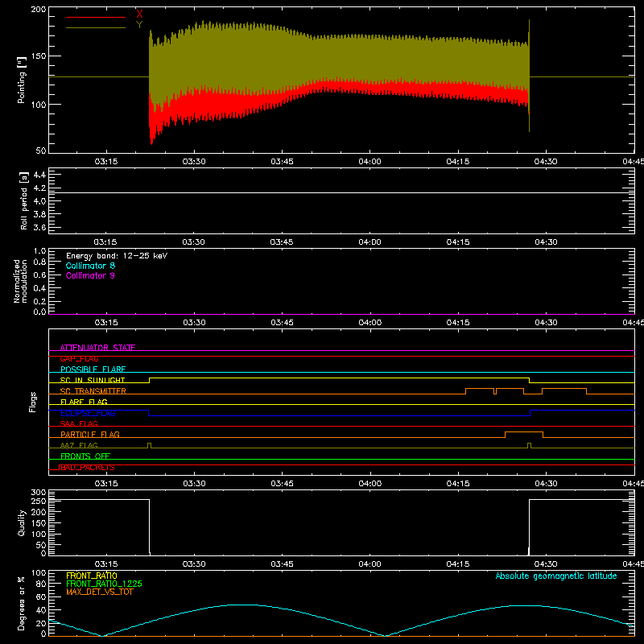Click the A47_FLAG label
The image size is (644, 644).
click(x=79, y=445)
